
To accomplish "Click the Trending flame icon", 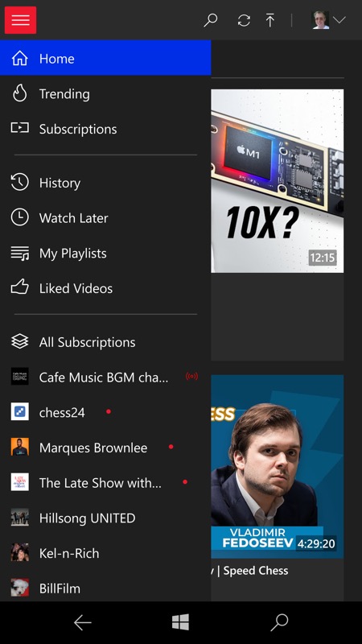I will [19, 93].
